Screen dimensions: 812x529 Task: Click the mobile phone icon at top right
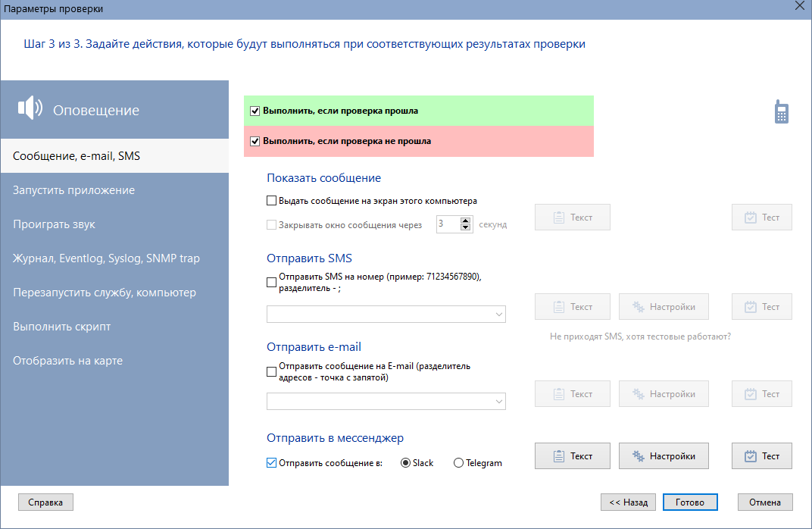click(x=781, y=111)
